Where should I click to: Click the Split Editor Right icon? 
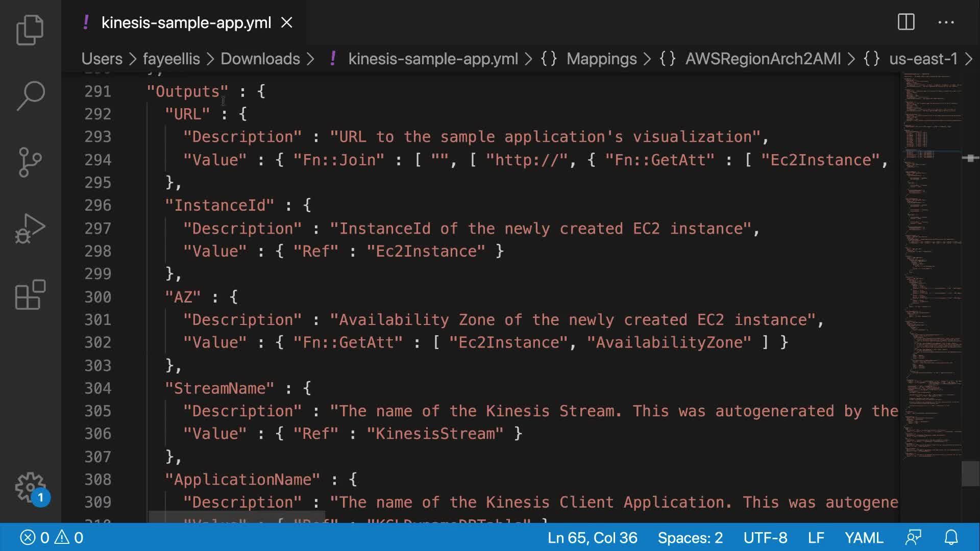(x=906, y=22)
